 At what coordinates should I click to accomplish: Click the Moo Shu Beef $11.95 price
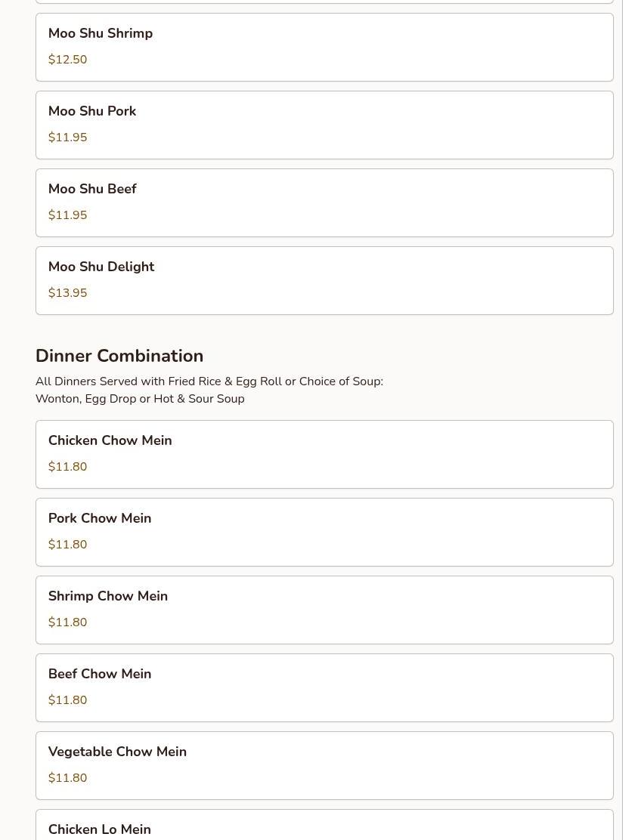67,215
